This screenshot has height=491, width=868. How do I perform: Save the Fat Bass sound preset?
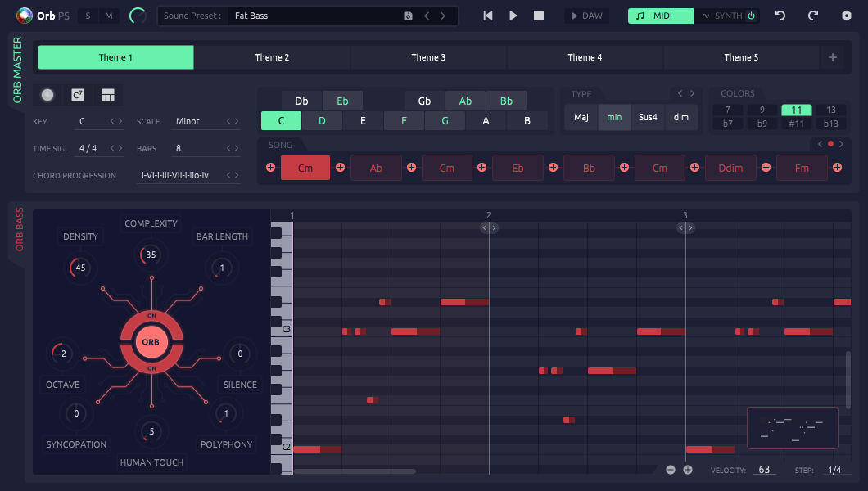point(408,16)
